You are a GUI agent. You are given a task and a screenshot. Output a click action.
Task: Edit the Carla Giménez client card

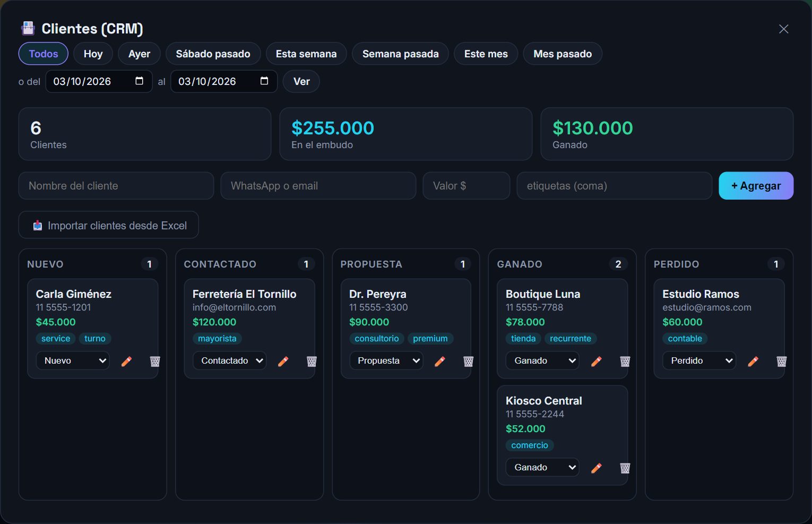tap(126, 361)
